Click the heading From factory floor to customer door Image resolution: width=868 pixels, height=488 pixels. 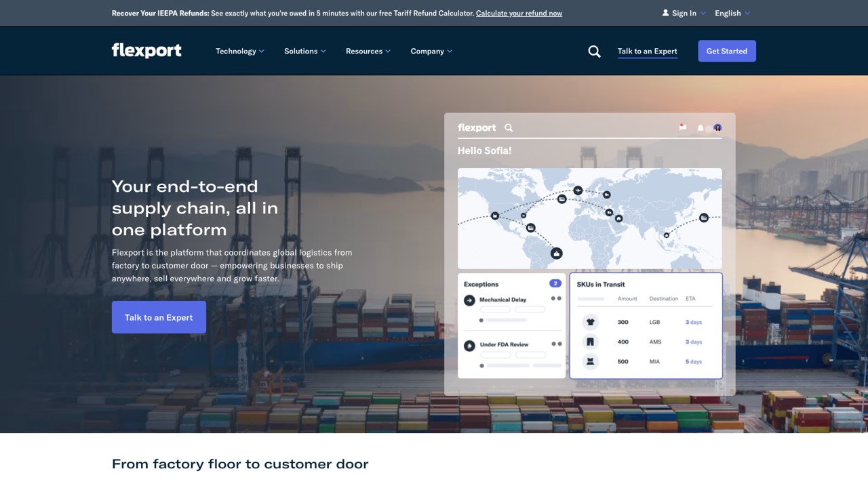240,464
